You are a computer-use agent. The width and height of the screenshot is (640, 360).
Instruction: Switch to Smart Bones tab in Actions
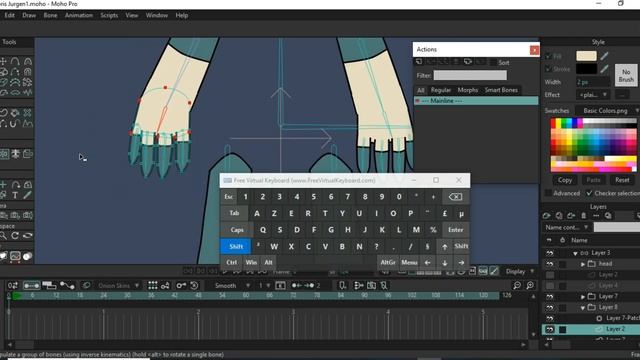pyautogui.click(x=501, y=90)
